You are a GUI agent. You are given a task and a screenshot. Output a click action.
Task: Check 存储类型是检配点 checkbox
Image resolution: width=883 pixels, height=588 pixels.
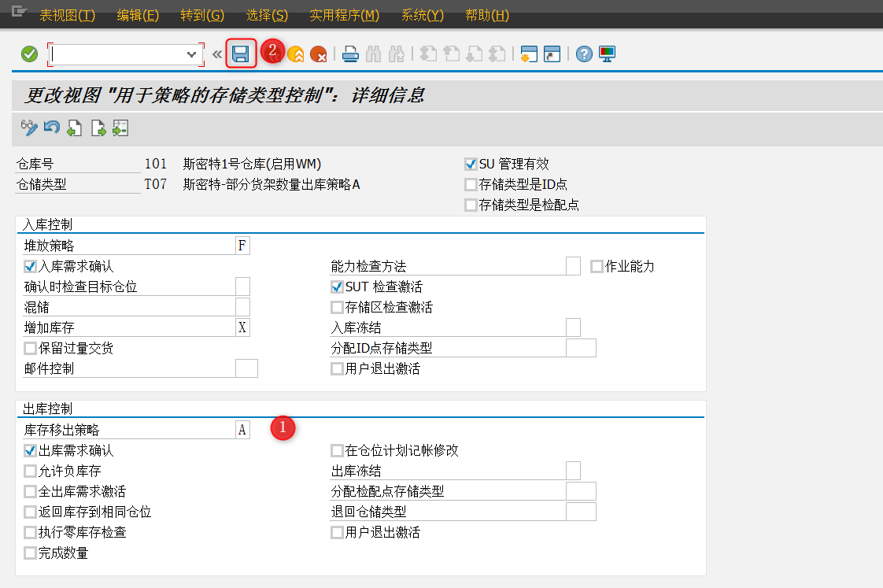tap(471, 205)
